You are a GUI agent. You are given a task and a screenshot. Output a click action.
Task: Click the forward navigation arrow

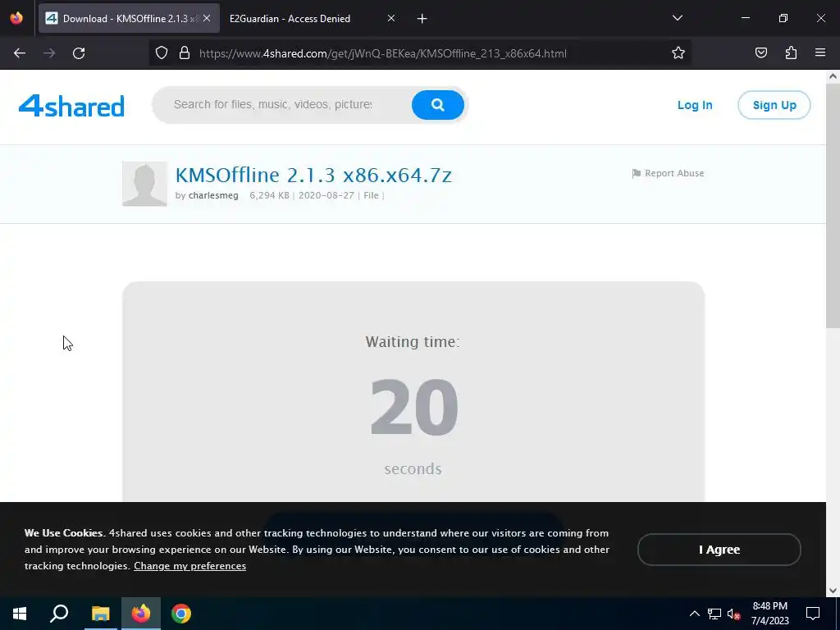click(49, 53)
